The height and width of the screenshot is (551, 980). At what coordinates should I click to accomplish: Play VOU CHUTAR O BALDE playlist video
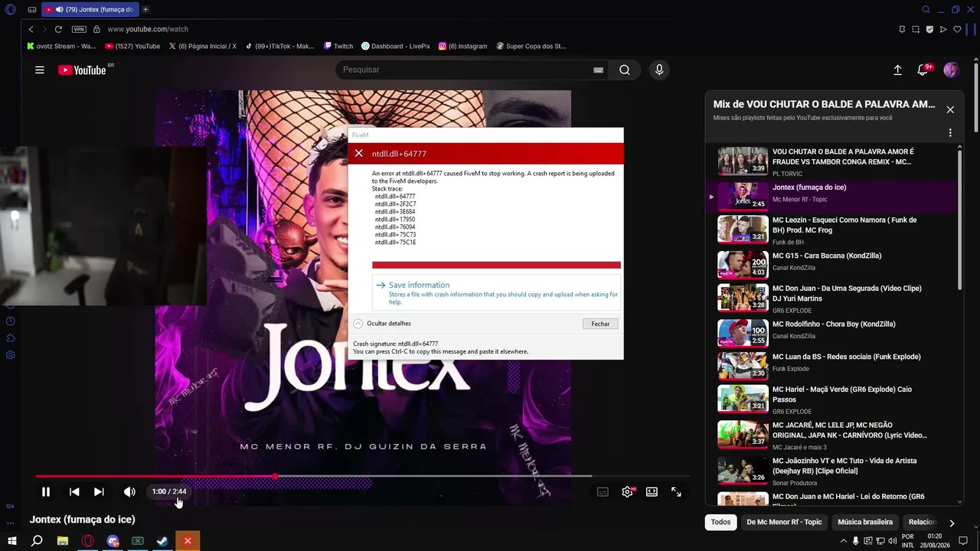tap(831, 161)
